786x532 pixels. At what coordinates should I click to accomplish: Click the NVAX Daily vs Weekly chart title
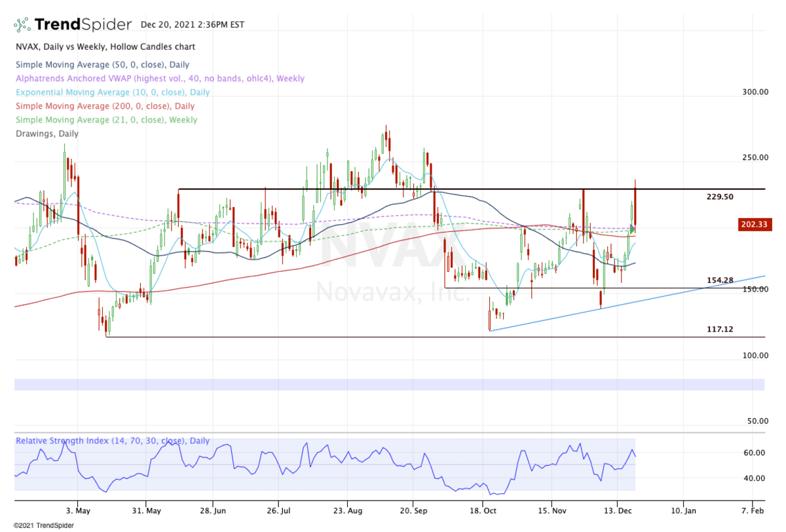(105, 47)
